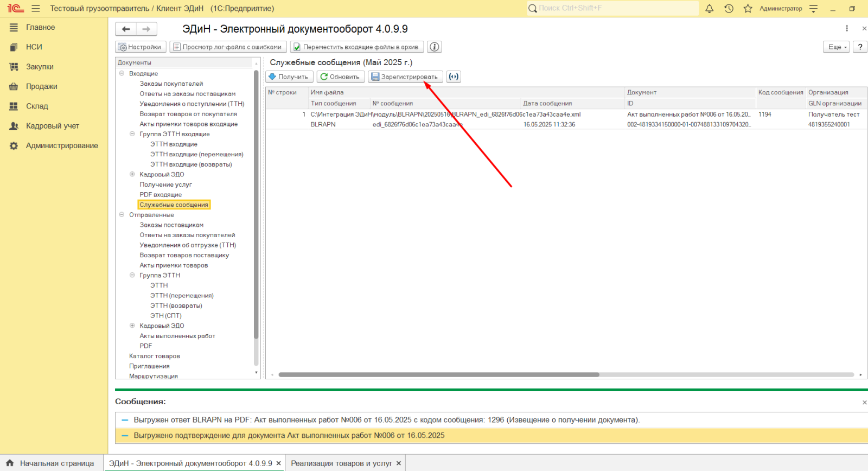Image resolution: width=868 pixels, height=471 pixels.
Task: Collapse the Группа ЭТТН node under Отправленные
Action: pyautogui.click(x=132, y=275)
